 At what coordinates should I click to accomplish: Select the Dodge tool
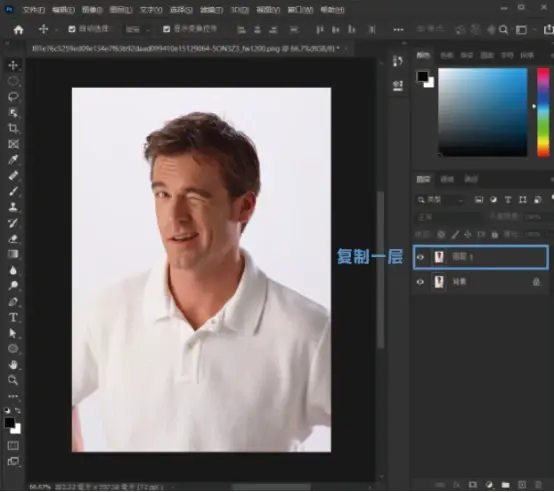coord(13,285)
